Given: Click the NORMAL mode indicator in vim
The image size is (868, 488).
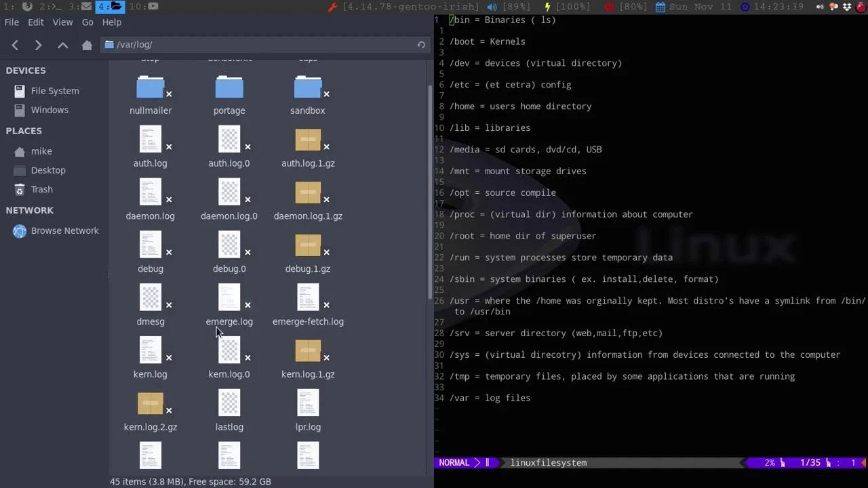Looking at the screenshot, I should tap(454, 463).
